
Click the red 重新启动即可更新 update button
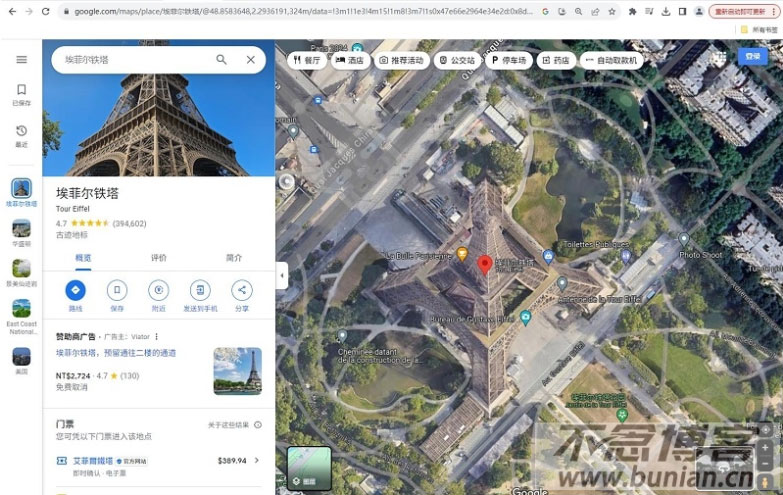744,11
